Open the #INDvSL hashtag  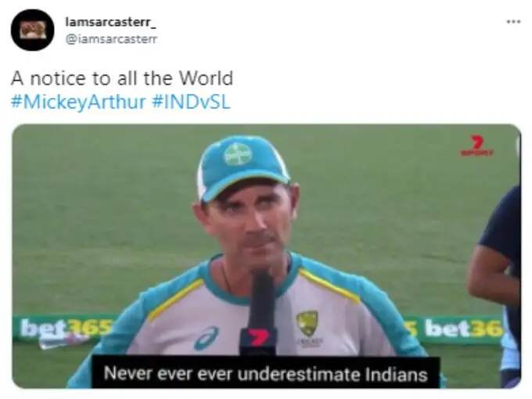pyautogui.click(x=192, y=102)
